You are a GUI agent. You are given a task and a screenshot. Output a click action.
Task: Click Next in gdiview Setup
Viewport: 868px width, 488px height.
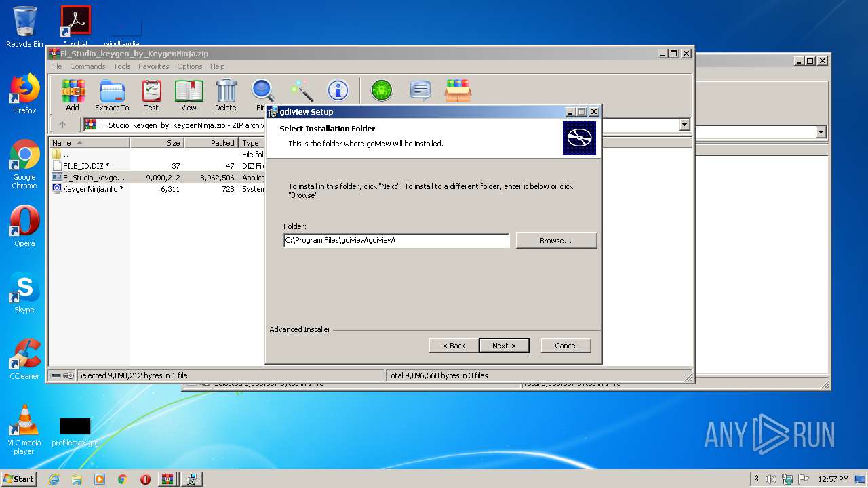504,346
